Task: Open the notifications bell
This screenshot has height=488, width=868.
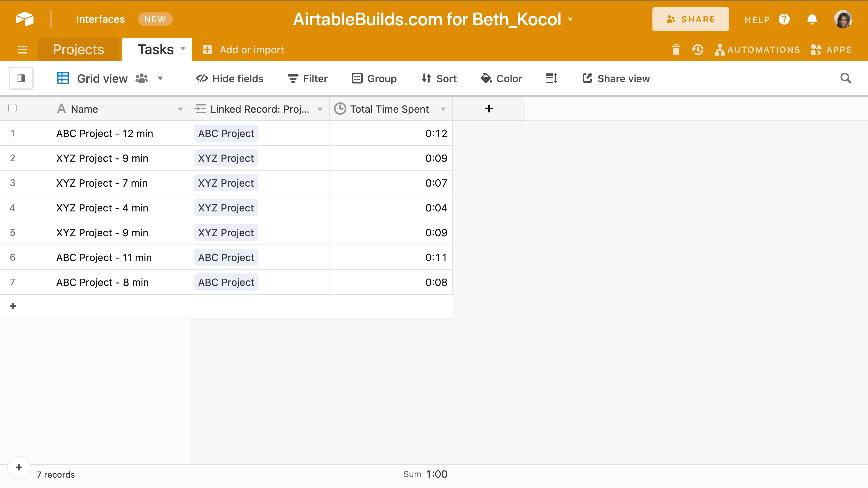Action: 812,19
